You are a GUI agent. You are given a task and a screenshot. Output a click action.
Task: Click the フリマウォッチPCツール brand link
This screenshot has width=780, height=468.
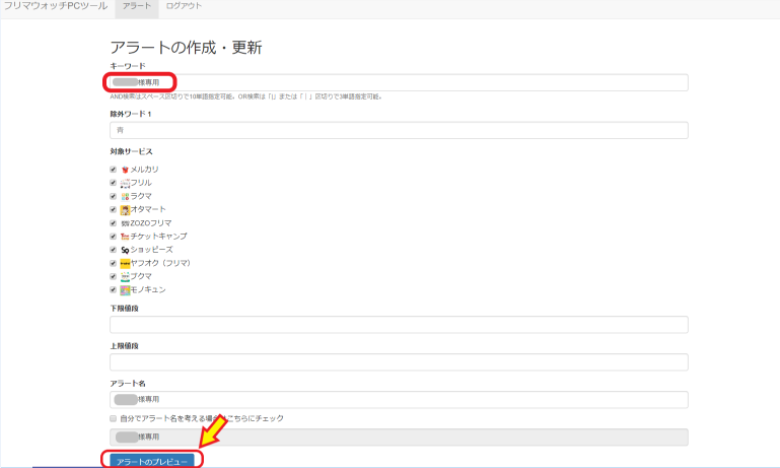(54, 7)
